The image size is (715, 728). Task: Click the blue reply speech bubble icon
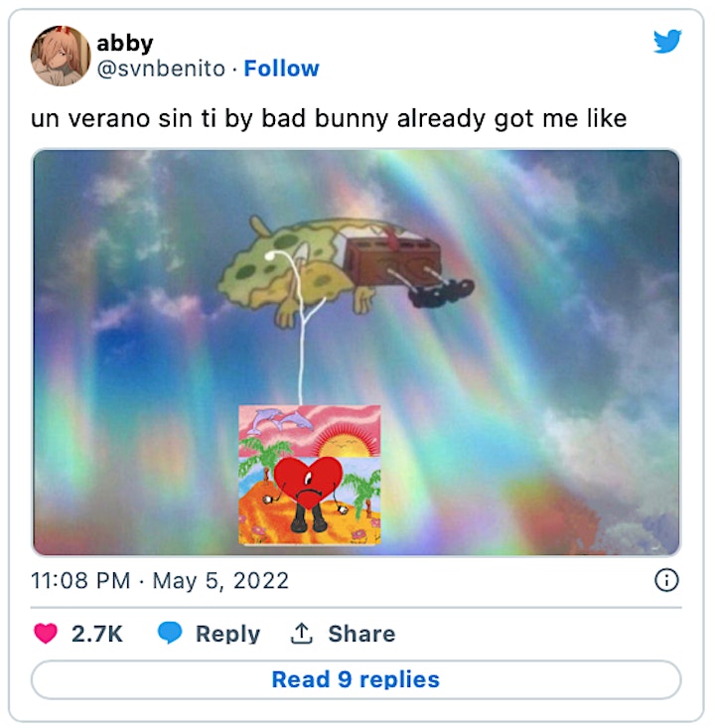pyautogui.click(x=170, y=633)
